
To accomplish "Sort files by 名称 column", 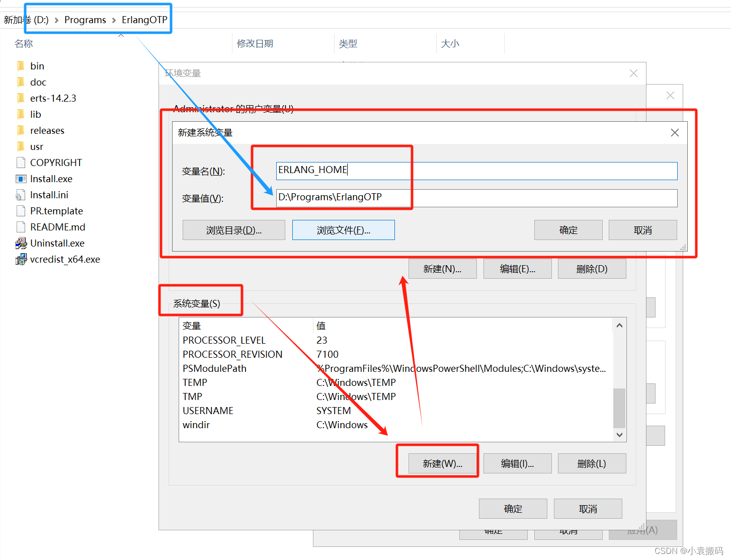I will (x=24, y=44).
